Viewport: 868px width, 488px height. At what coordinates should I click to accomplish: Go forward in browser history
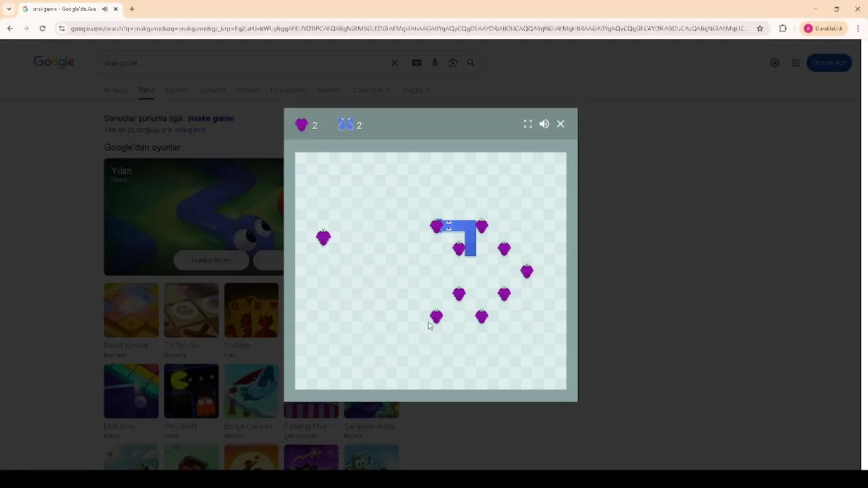coord(26,28)
